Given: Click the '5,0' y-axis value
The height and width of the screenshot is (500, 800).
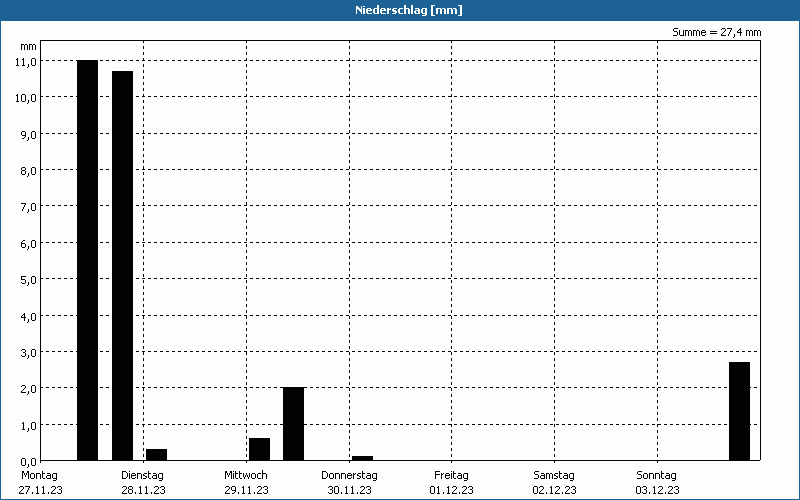Looking at the screenshot, I should 28,280.
